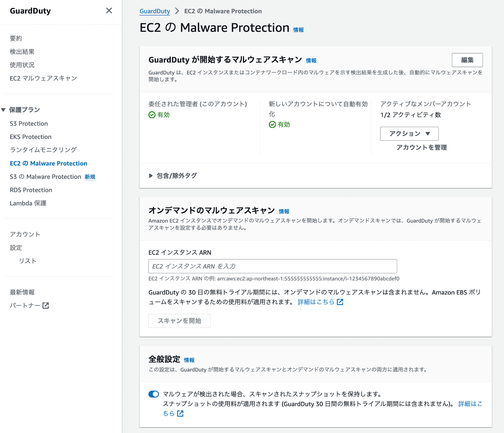Click 新規 badge next to S3 Malware Protection
Viewport: 504px width, 433px height.
coord(90,177)
